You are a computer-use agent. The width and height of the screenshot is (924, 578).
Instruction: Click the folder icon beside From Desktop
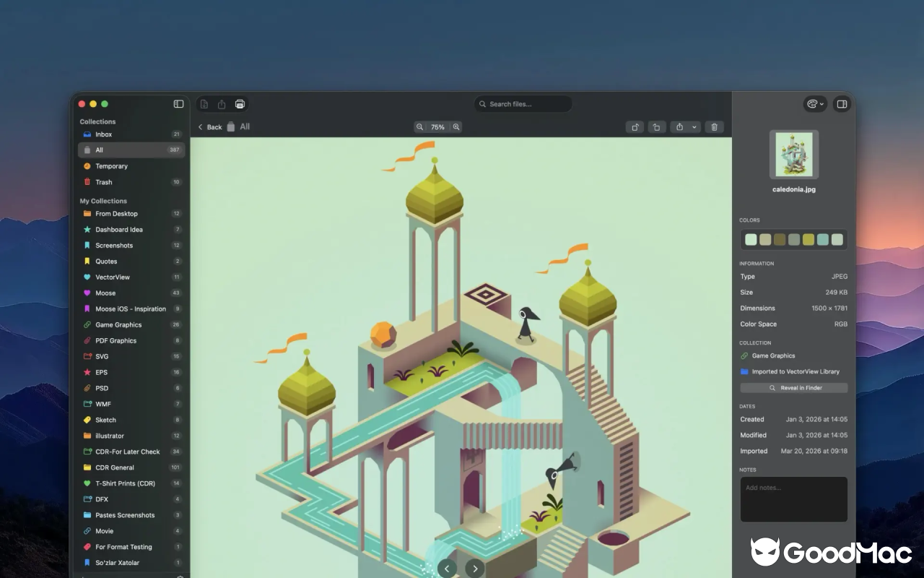87,214
